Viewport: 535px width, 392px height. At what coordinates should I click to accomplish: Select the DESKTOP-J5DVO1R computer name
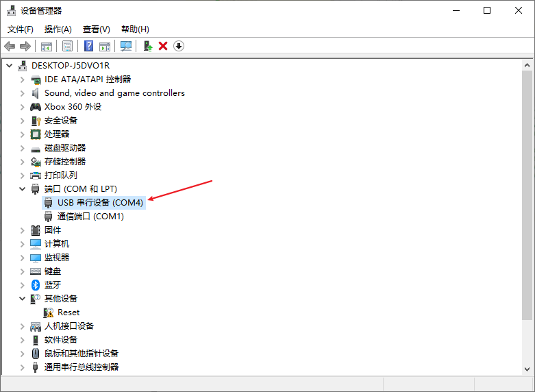(x=71, y=66)
